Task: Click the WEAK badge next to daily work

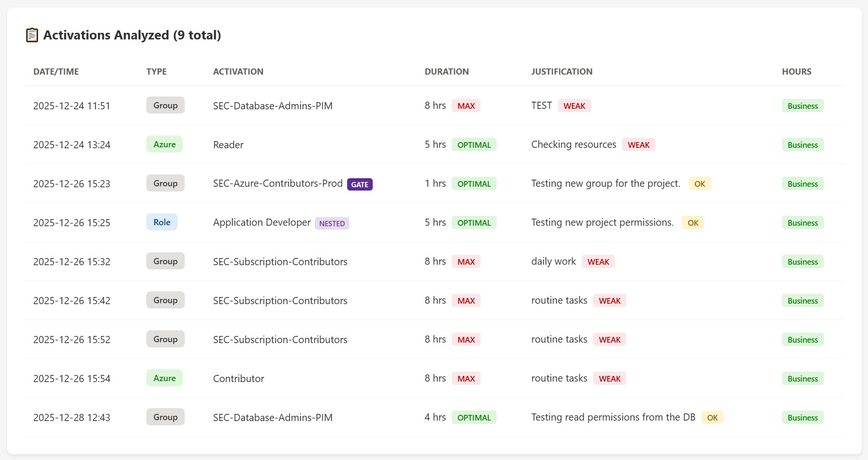Action: (x=598, y=262)
